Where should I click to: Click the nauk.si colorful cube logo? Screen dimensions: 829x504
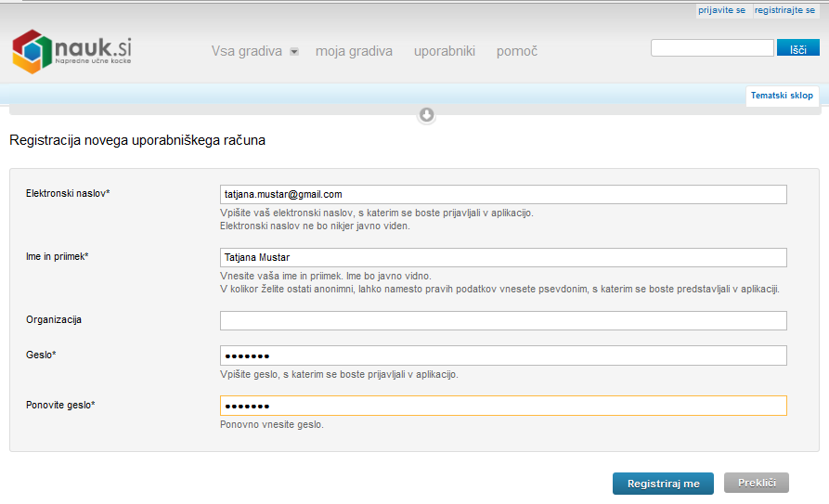point(32,51)
